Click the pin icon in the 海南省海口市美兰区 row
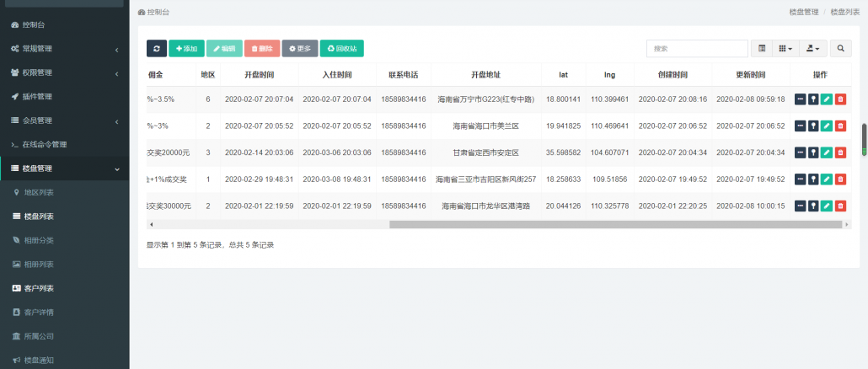The width and height of the screenshot is (868, 369). 813,126
